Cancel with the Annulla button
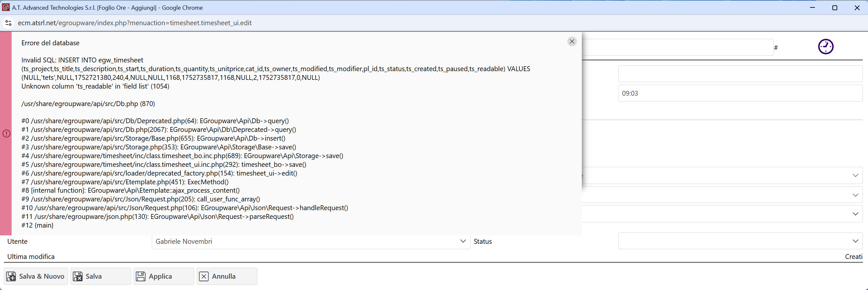 [x=227, y=276]
